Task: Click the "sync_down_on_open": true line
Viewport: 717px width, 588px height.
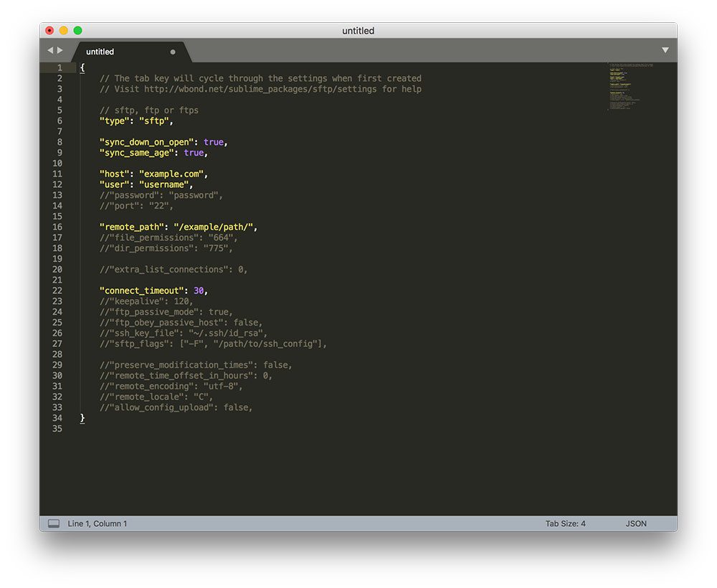Action: click(x=163, y=142)
